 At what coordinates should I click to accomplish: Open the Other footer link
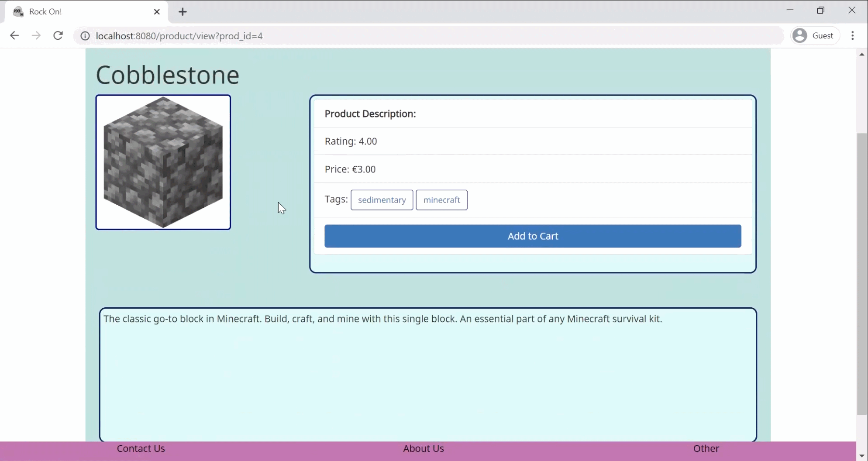coord(706,448)
